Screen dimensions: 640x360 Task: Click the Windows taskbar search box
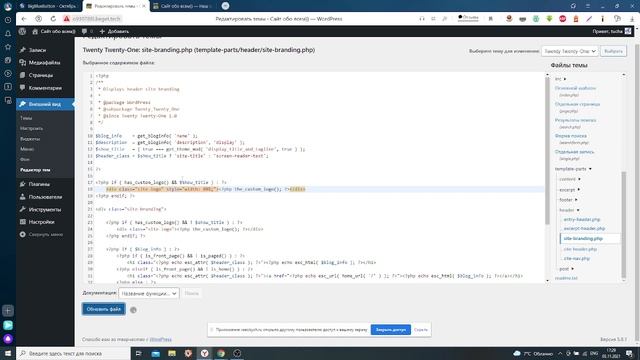(73, 353)
